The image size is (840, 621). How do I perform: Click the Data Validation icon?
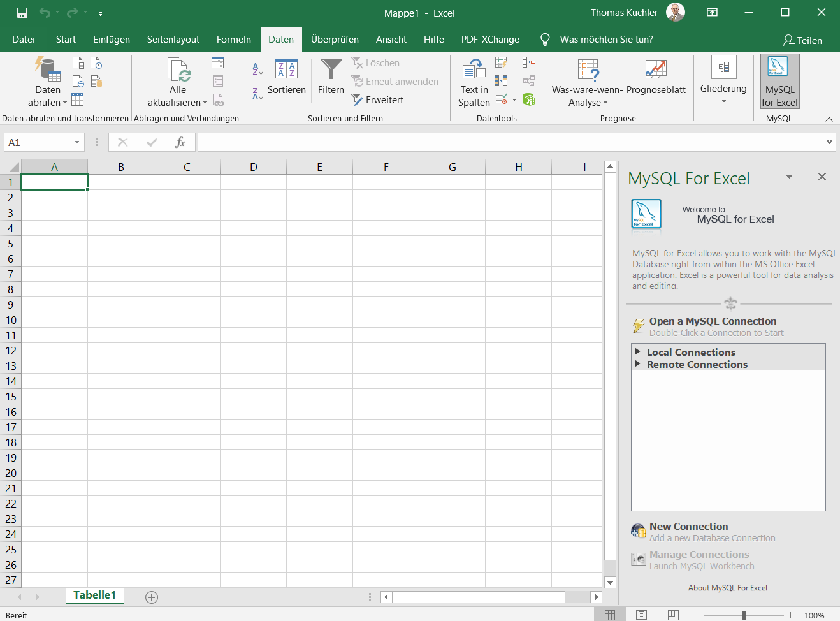502,99
